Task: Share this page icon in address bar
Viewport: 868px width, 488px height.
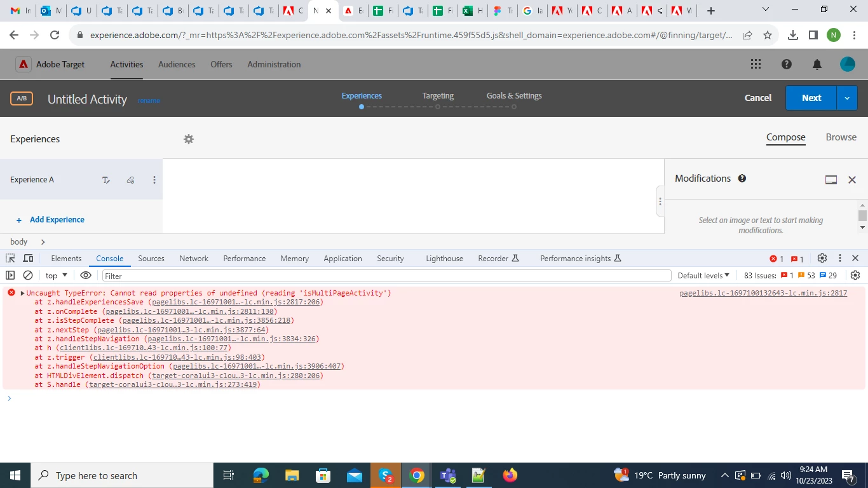Action: coord(747,36)
